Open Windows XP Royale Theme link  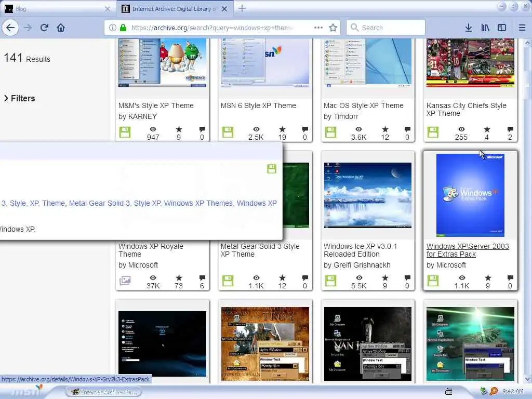[x=151, y=250]
